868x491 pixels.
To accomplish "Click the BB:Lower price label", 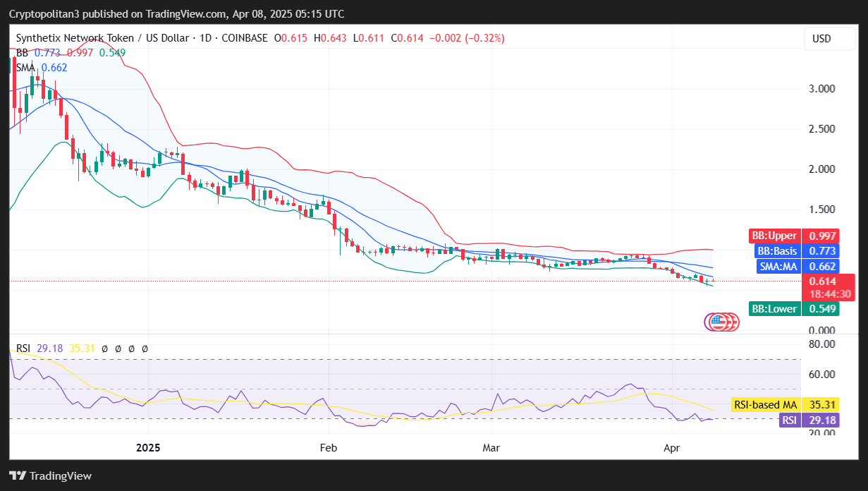I will pyautogui.click(x=774, y=308).
